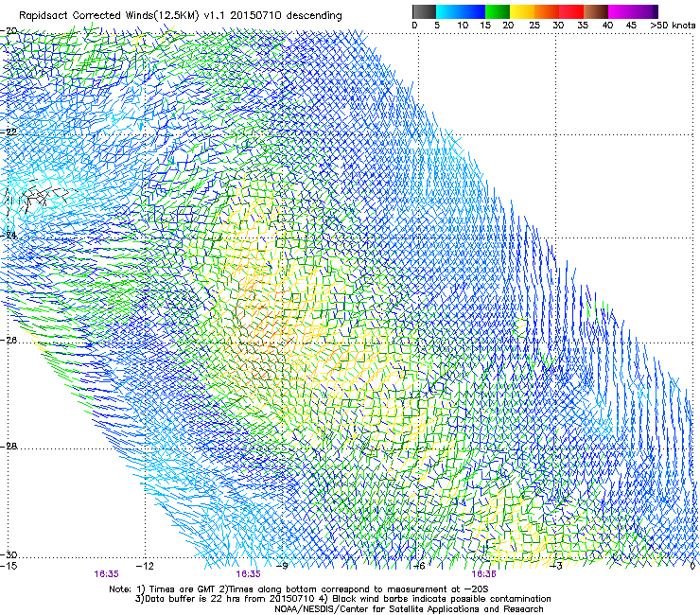Click the "Times are GMT" note text
The width and height of the screenshot is (700, 615).
[183, 589]
